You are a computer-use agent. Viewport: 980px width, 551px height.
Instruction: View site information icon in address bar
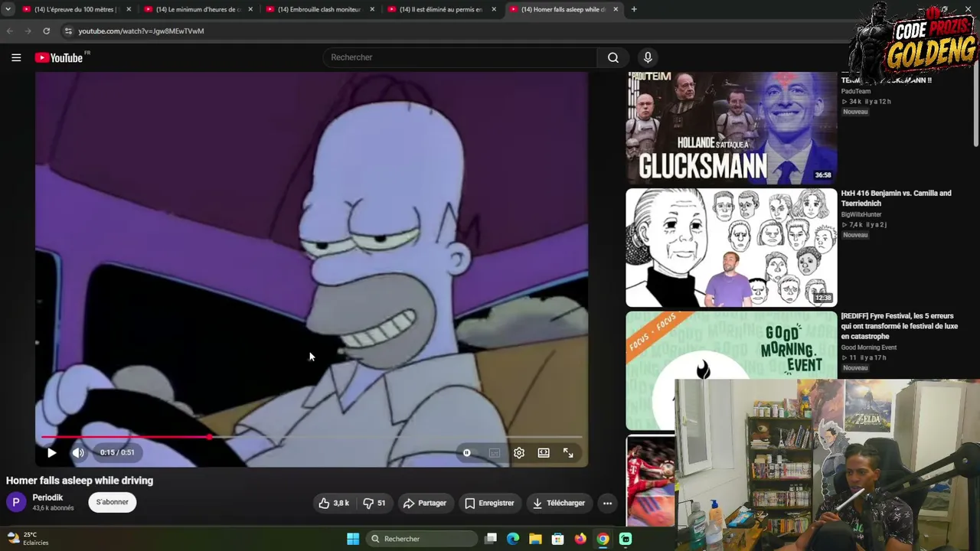click(x=68, y=31)
